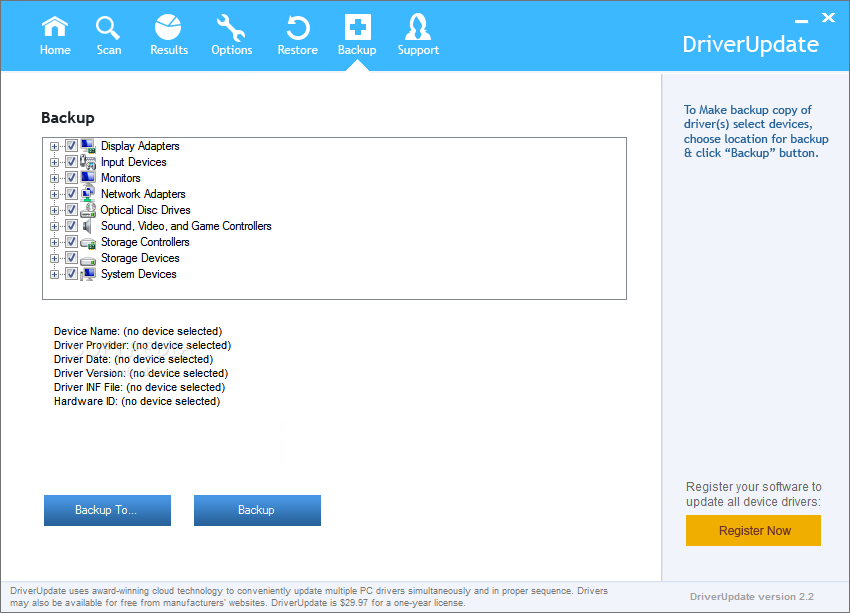850x613 pixels.
Task: Minimize the DriverUpdate window
Action: [x=801, y=21]
